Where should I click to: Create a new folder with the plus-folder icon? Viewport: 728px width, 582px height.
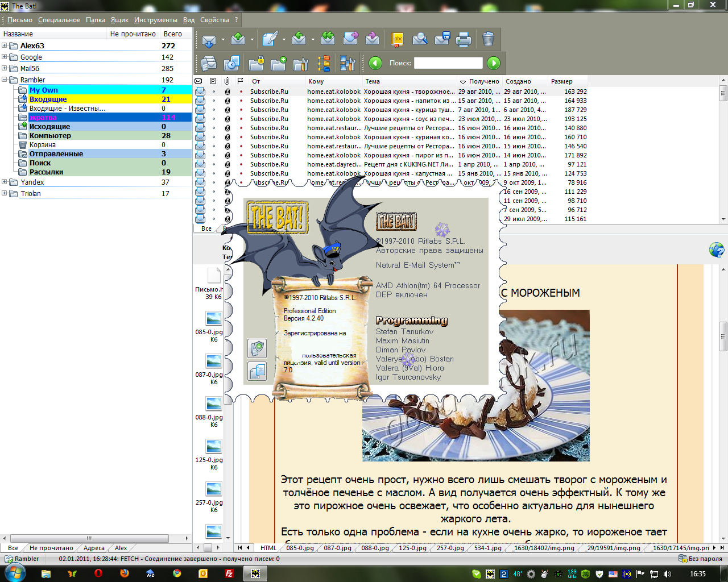[x=279, y=63]
